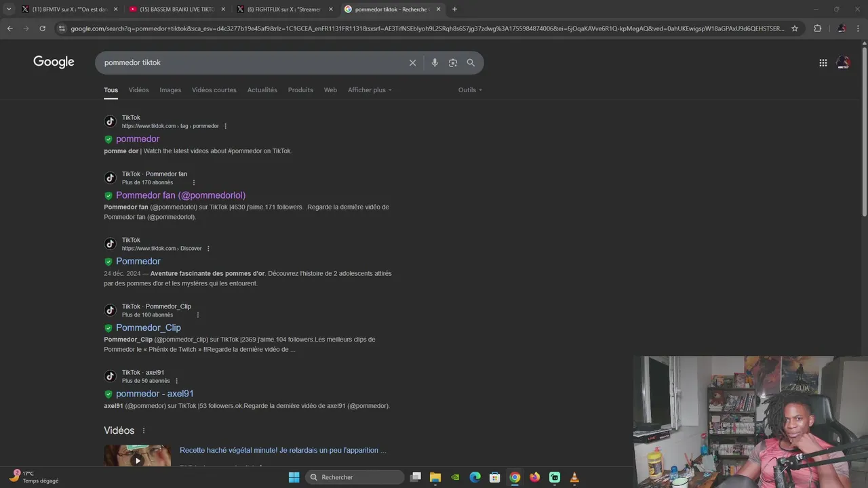Open Microsoft Edge from the taskbar
This screenshot has height=488, width=868.
[x=475, y=477]
